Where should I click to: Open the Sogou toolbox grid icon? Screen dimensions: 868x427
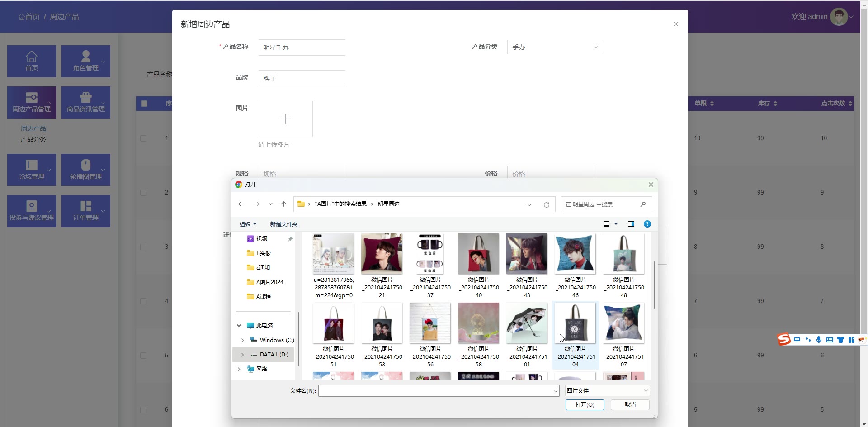tap(851, 340)
